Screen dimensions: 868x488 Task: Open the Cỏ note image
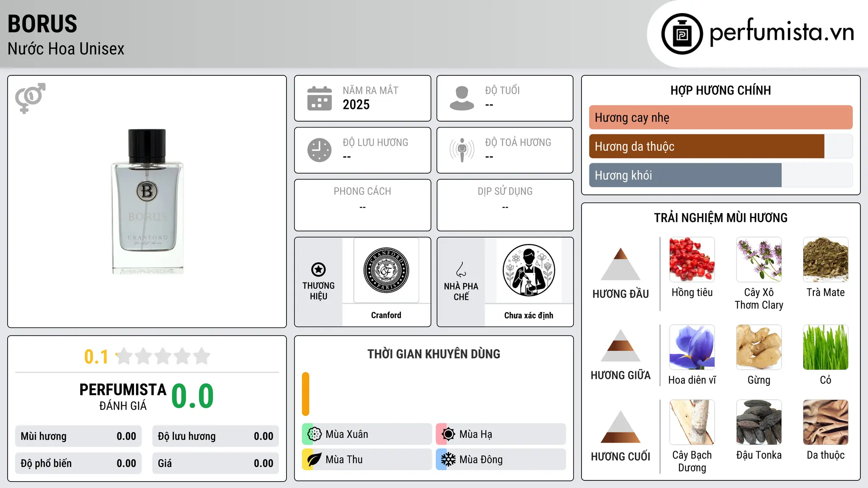click(x=826, y=347)
